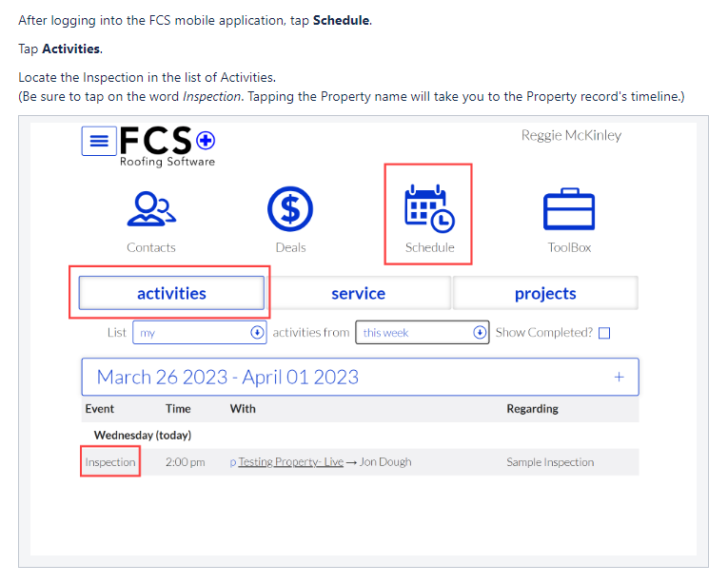Switch to the service tab
The height and width of the screenshot is (584, 728).
[x=358, y=293]
